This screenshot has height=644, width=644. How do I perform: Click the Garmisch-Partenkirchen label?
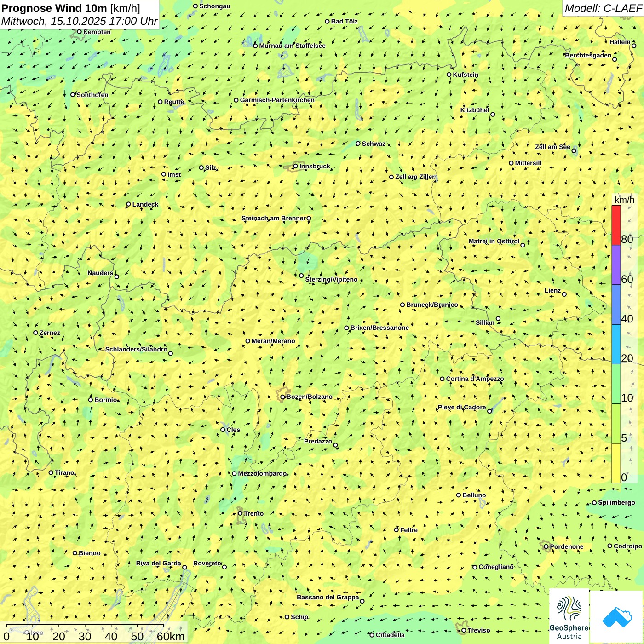tap(277, 100)
